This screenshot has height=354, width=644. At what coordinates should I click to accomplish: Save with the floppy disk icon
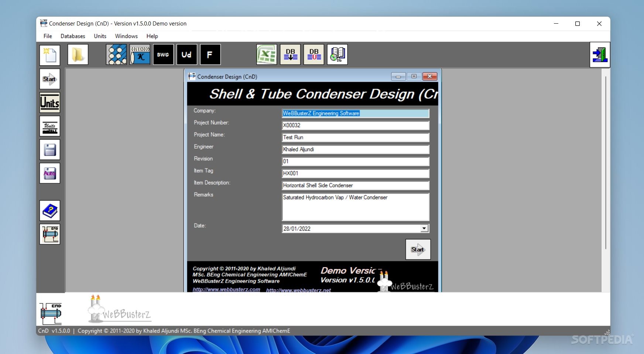50,150
